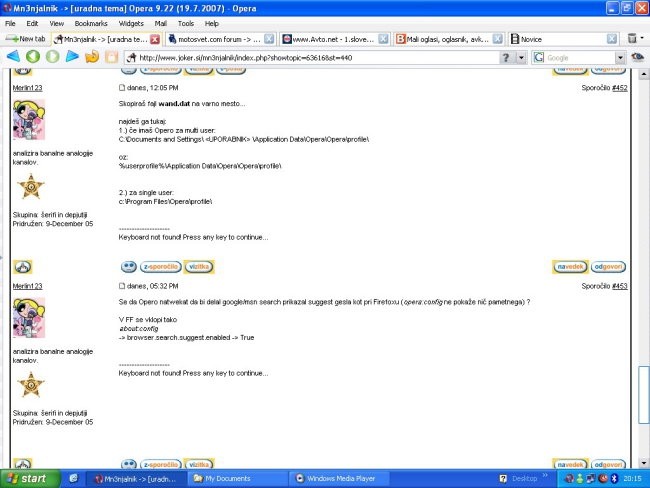Open the Widgets menu
This screenshot has height=488, width=650.
click(x=130, y=22)
